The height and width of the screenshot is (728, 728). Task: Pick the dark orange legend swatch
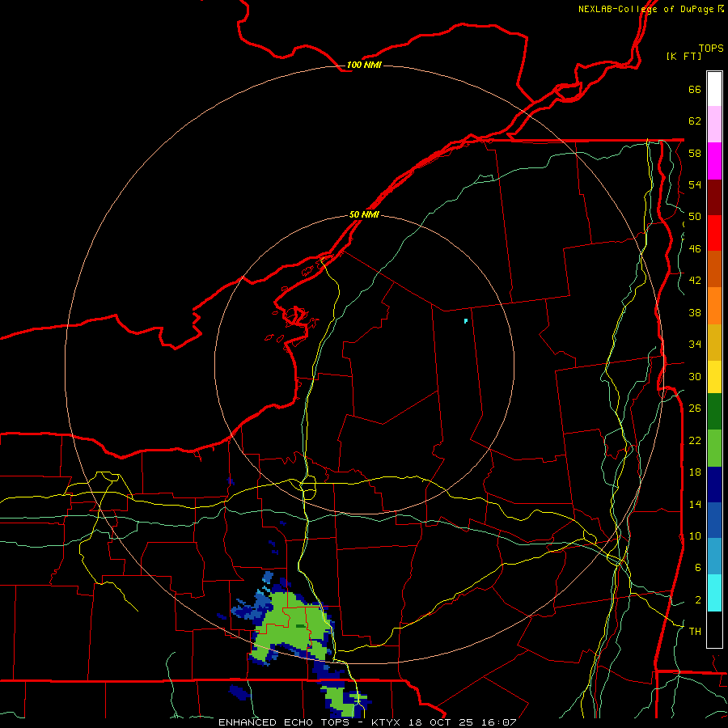point(714,269)
